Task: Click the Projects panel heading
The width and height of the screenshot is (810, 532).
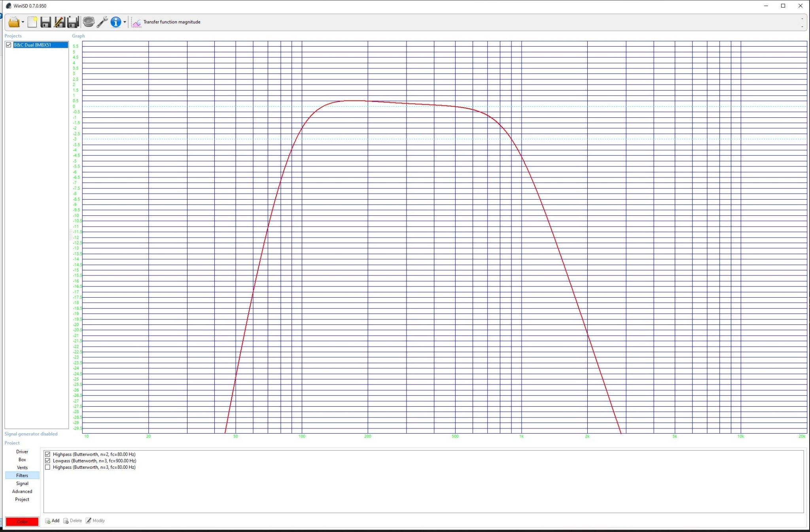Action: point(13,36)
